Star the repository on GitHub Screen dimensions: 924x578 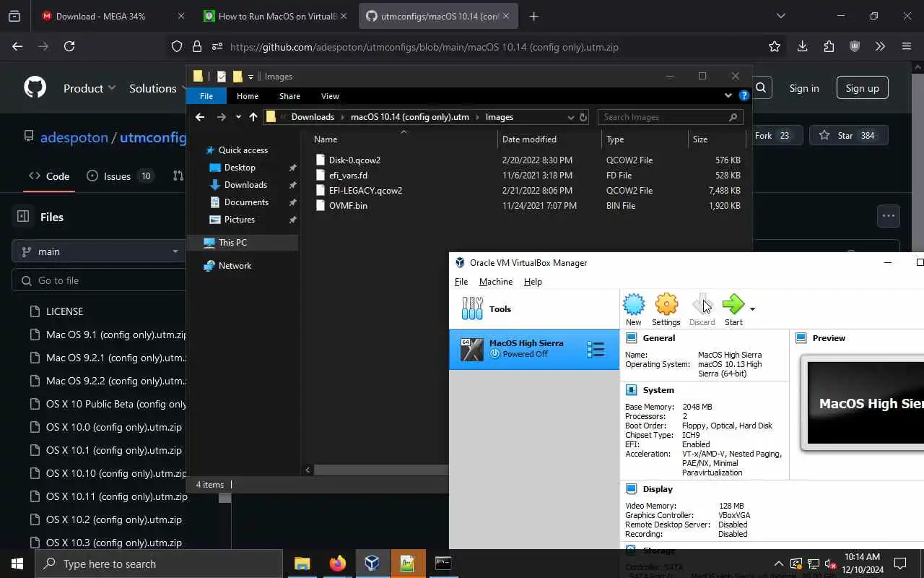(847, 135)
